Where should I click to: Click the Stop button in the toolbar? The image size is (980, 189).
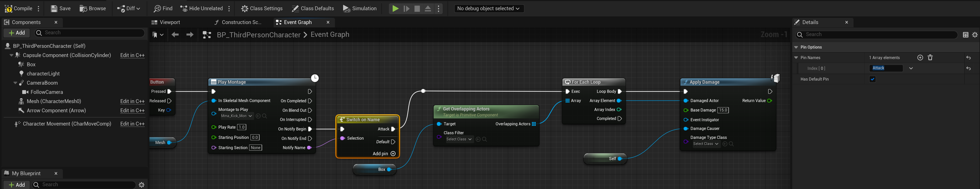(417, 8)
